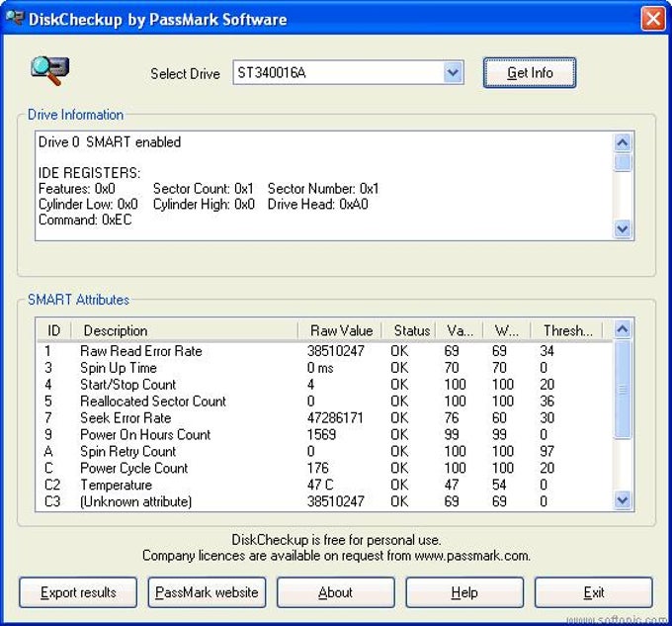Image resolution: width=672 pixels, height=626 pixels.
Task: Click worst value 60
Action: 499,418
